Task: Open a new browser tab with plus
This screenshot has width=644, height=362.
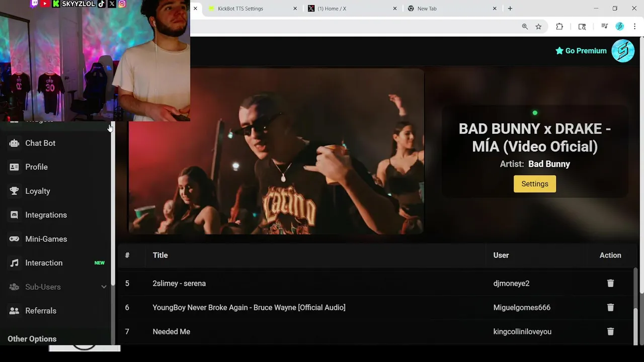Action: click(510, 9)
